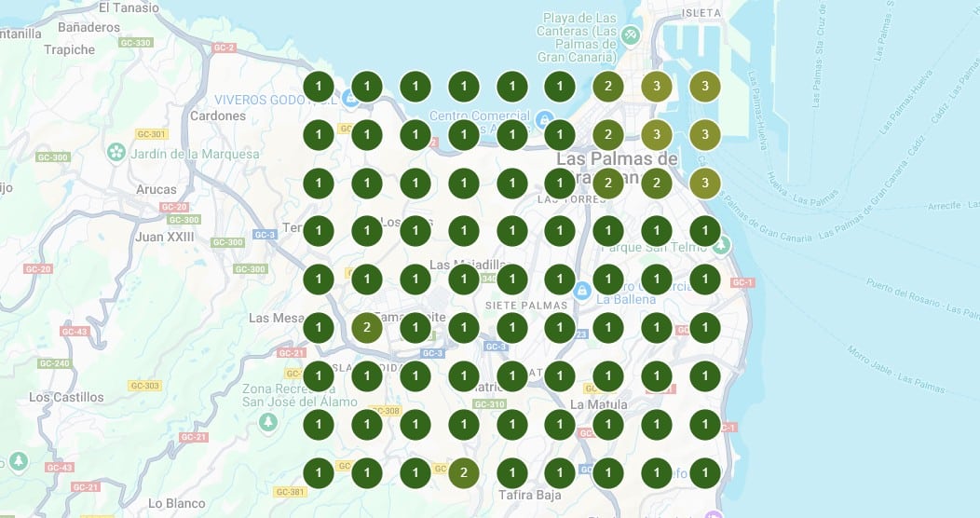Select the Centro Comercial La Ballena shopping icon
This screenshot has height=518, width=980.
582,291
